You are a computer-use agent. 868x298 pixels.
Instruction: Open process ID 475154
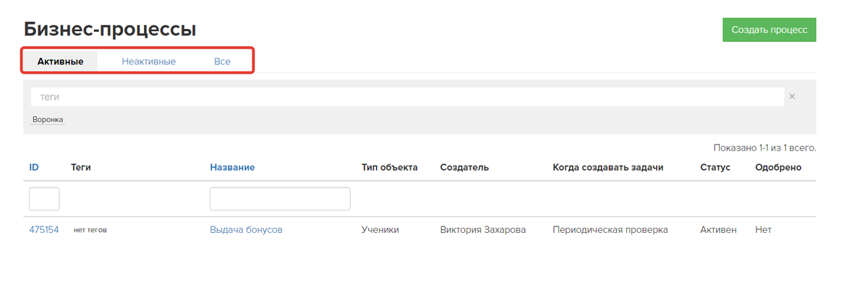[x=44, y=229]
